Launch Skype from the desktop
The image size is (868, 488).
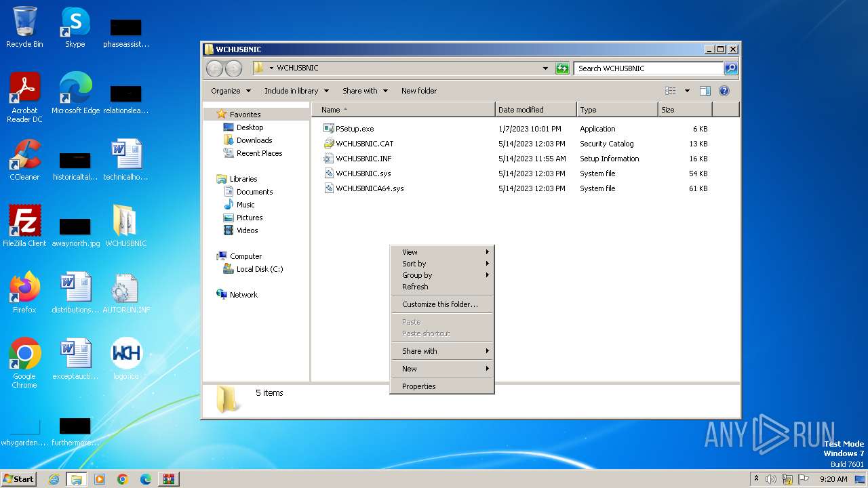[x=75, y=27]
